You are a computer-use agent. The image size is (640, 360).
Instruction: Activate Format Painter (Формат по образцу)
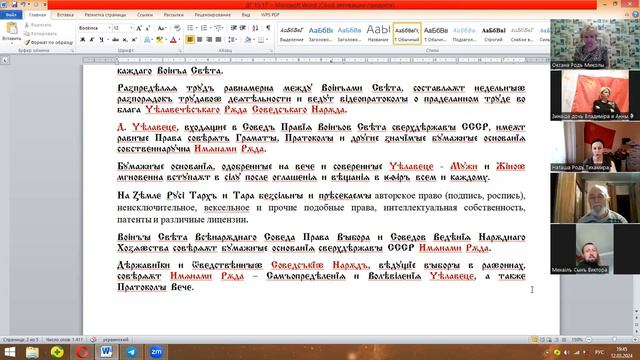tap(48, 42)
